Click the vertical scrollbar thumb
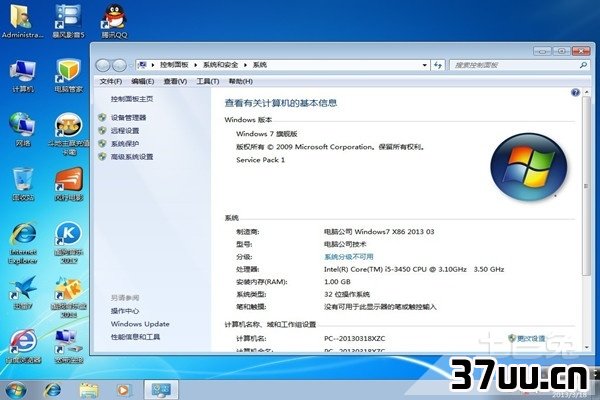Screen dimensions: 600x400 pos(586,186)
